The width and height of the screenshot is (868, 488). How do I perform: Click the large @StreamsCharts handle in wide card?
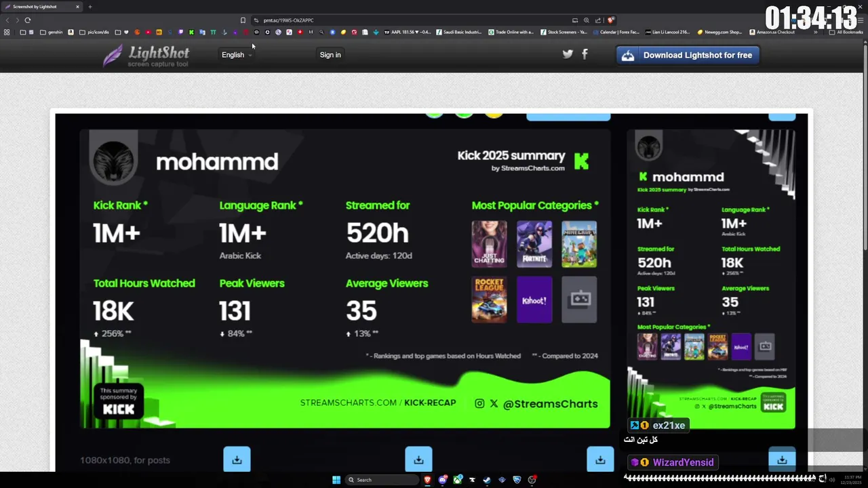550,404
